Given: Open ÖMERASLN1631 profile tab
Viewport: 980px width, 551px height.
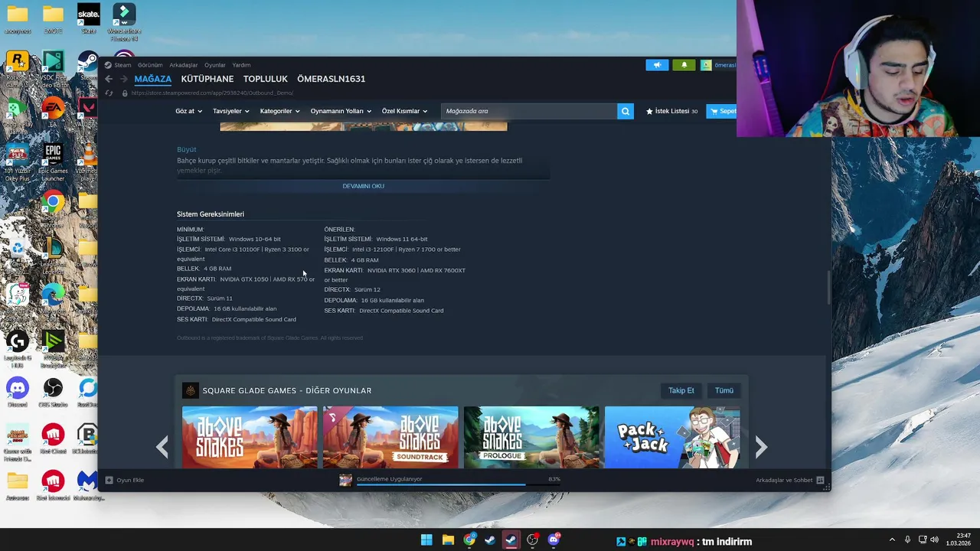Looking at the screenshot, I should pyautogui.click(x=331, y=79).
